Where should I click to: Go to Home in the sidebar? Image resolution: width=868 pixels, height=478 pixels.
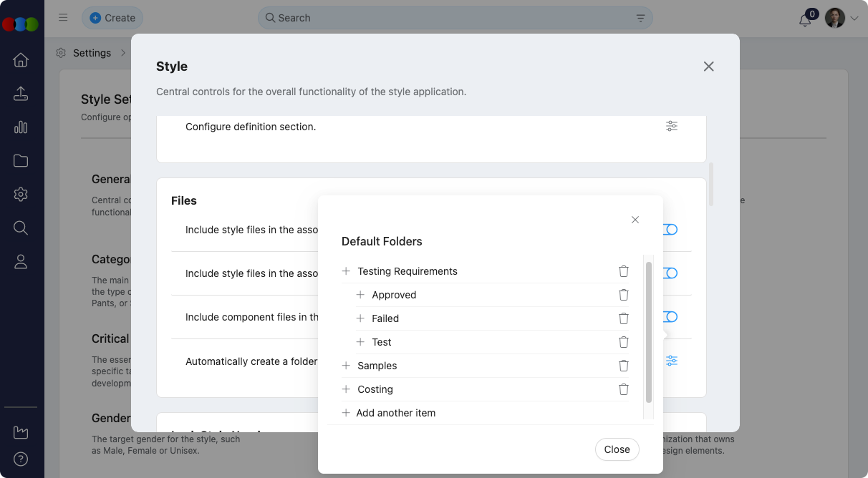(21, 60)
